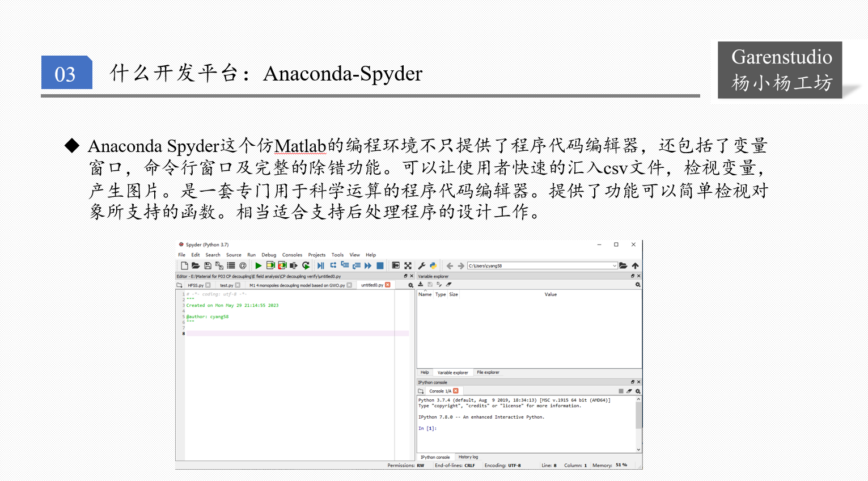
Task: Click Run selection or current line icon
Action: tap(294, 265)
